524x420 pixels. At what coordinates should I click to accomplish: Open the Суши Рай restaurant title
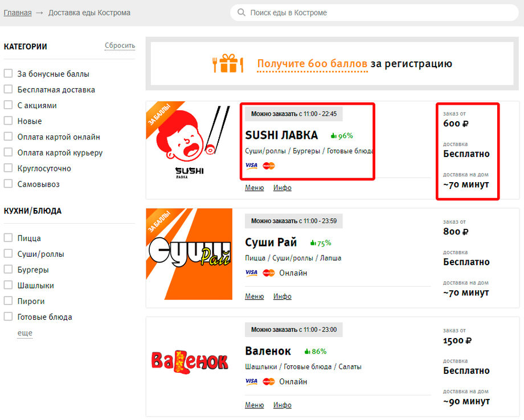point(271,242)
